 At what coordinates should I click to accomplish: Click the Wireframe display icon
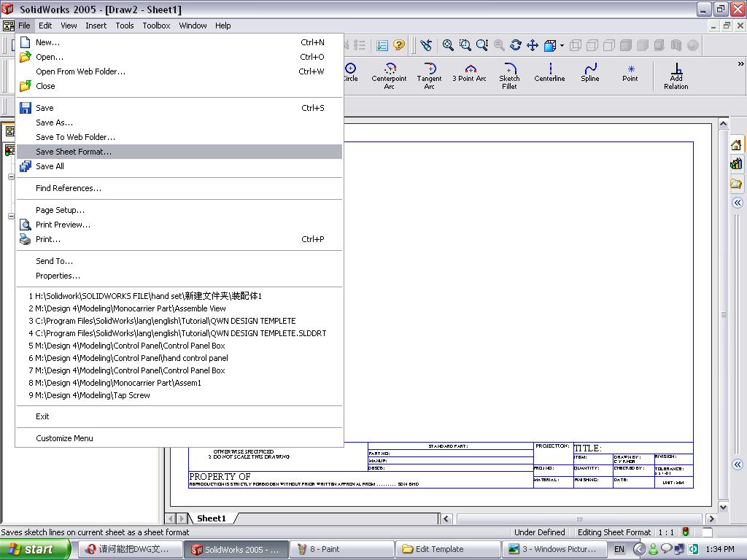pyautogui.click(x=576, y=45)
